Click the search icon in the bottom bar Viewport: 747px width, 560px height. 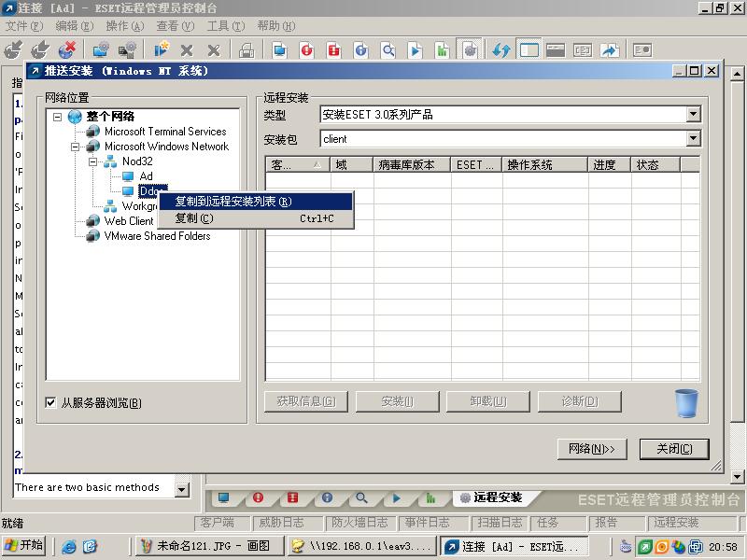(362, 497)
